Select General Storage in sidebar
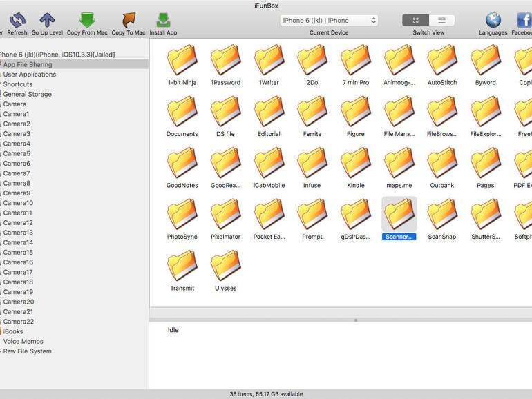The image size is (532, 399). click(x=28, y=95)
